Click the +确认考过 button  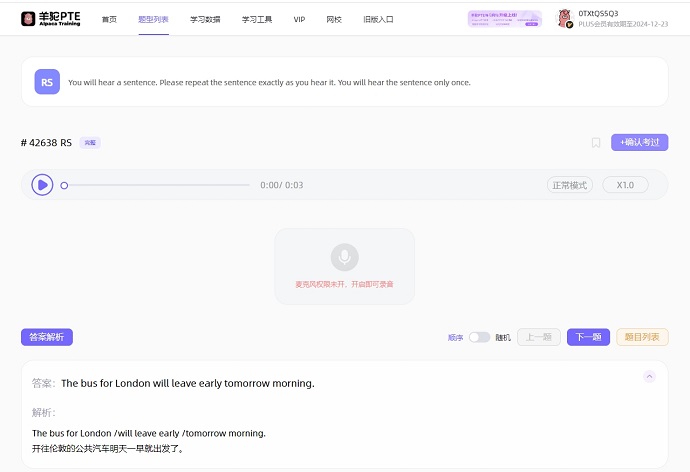(639, 142)
